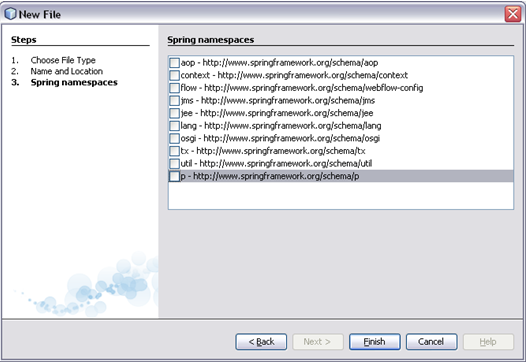This screenshot has height=364, width=527.
Task: Enable the lang namespace checkbox
Action: 174,126
